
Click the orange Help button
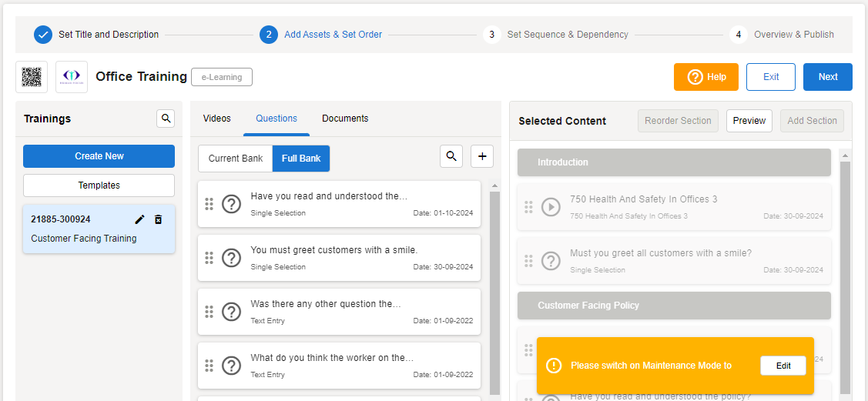click(705, 77)
